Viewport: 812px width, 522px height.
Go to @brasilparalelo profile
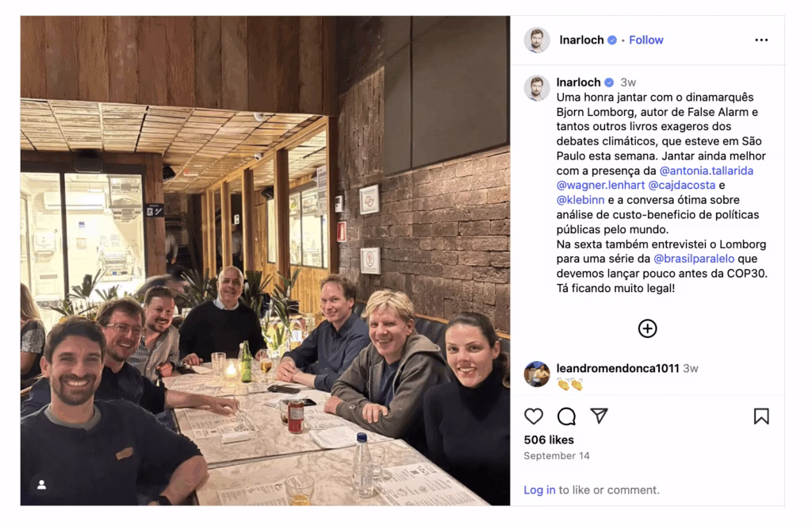pos(694,259)
